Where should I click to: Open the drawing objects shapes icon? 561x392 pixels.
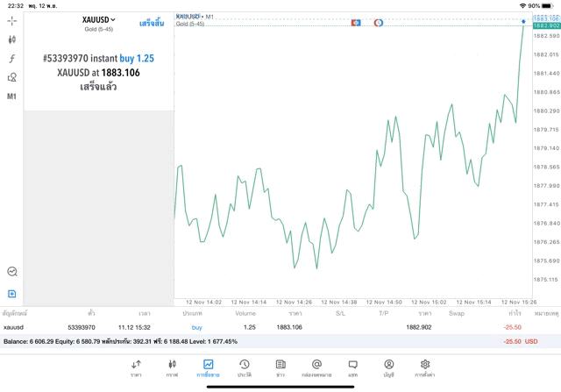coord(12,77)
